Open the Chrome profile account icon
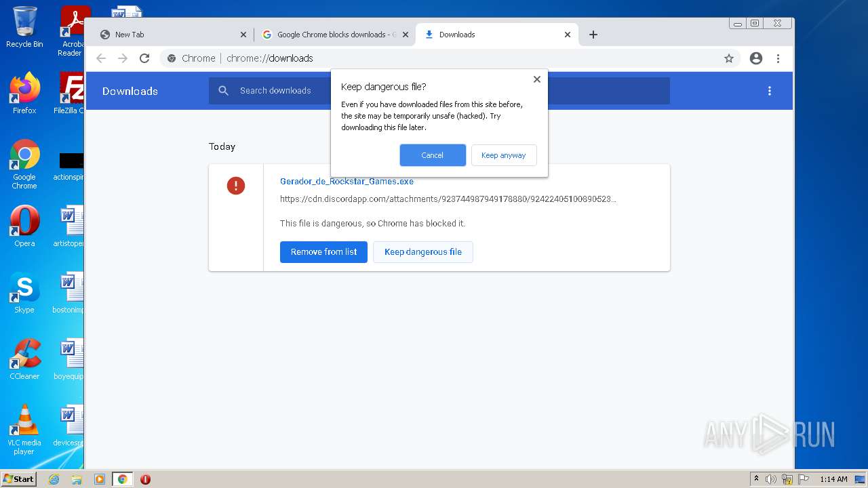868x488 pixels. [x=756, y=58]
